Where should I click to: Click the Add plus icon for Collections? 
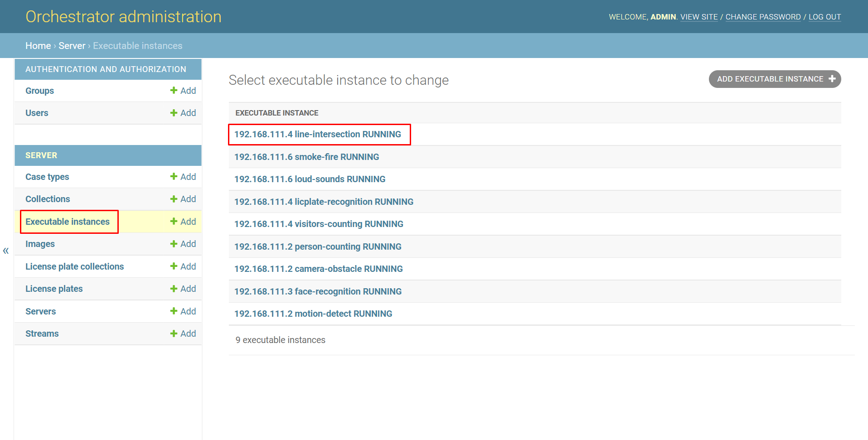pos(174,199)
